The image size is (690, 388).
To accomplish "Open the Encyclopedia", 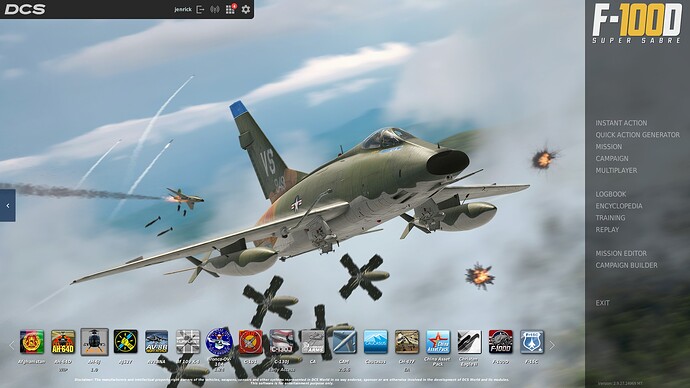I will pos(619,206).
